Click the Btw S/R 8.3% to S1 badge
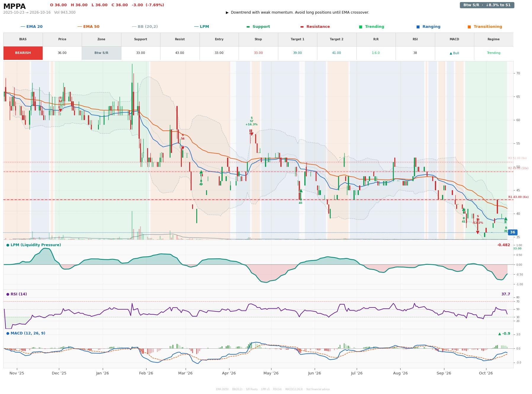Screen dimensions: 532x394 click(487, 5)
